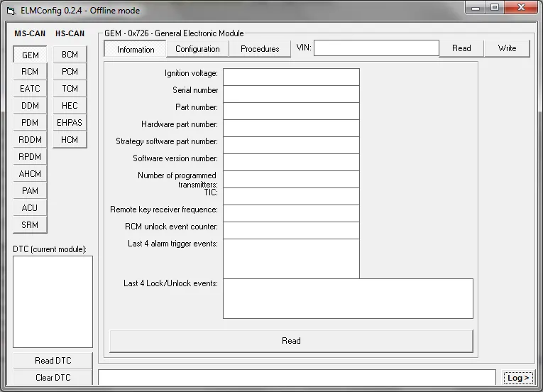Viewport: 543px width, 392px height.
Task: Open the PCM module
Action: point(70,72)
